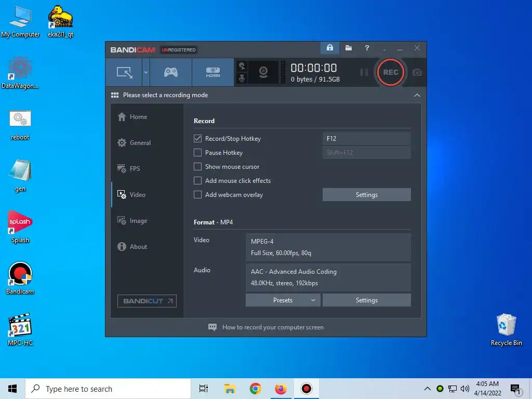Click the AAC audio format box
532x399 pixels.
pyautogui.click(x=328, y=277)
